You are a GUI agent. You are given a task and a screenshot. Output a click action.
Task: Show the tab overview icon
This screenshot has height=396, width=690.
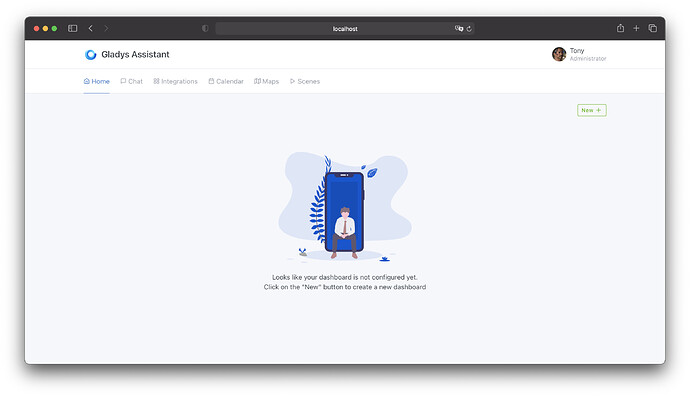tap(653, 28)
